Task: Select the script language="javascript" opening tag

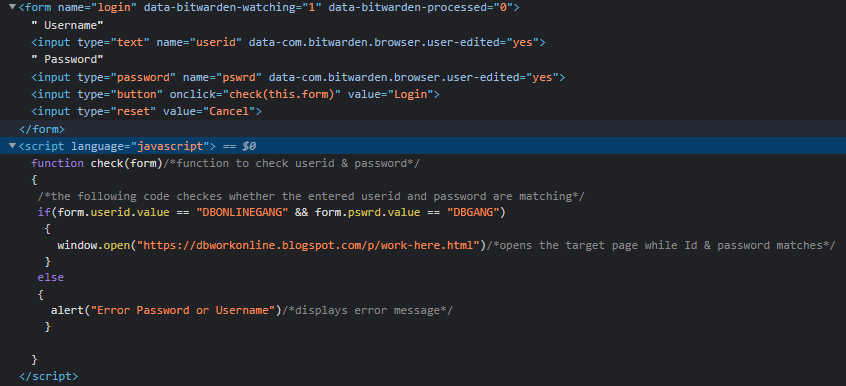Action: [118, 146]
